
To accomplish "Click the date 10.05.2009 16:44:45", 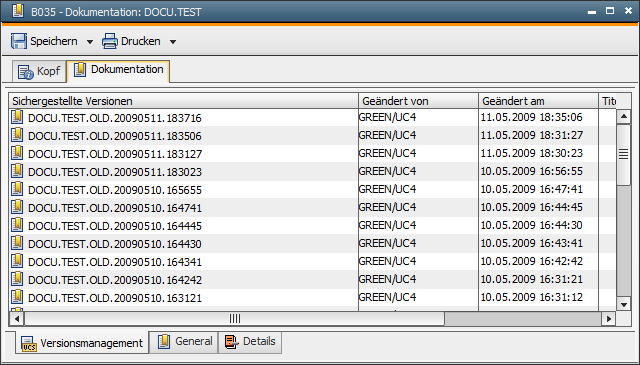I will (531, 207).
